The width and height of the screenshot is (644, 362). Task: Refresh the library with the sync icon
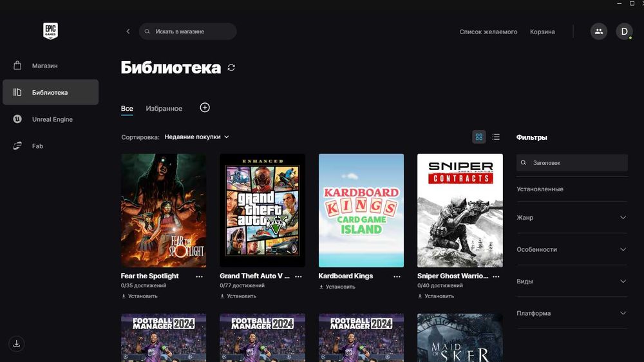[x=231, y=68]
